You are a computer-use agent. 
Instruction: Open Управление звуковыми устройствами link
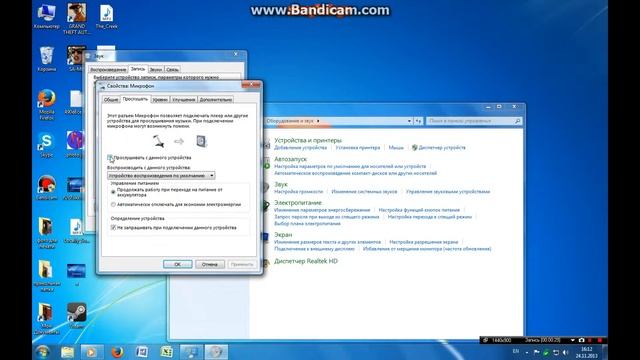click(x=448, y=191)
